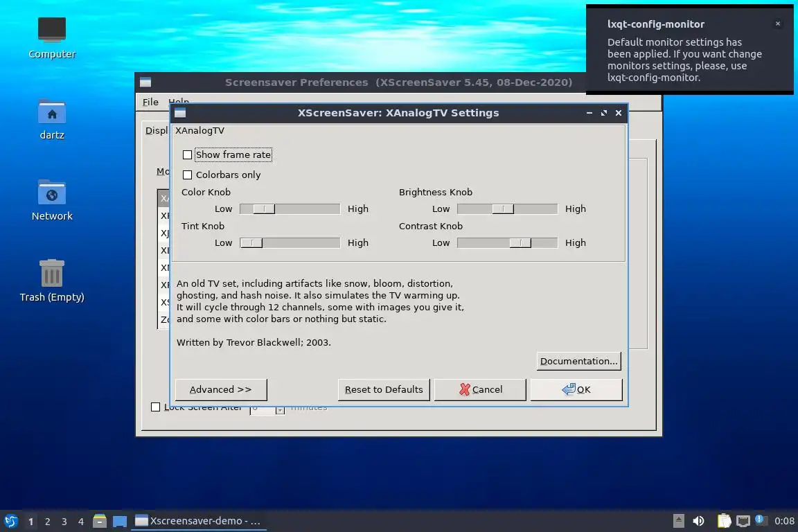
Task: Expand the Advanced >> options
Action: coord(221,389)
